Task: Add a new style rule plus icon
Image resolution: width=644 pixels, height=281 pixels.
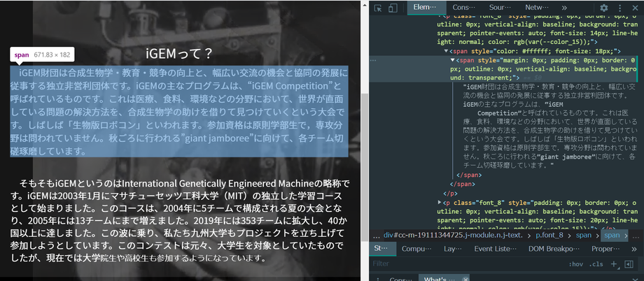Action: point(614,264)
